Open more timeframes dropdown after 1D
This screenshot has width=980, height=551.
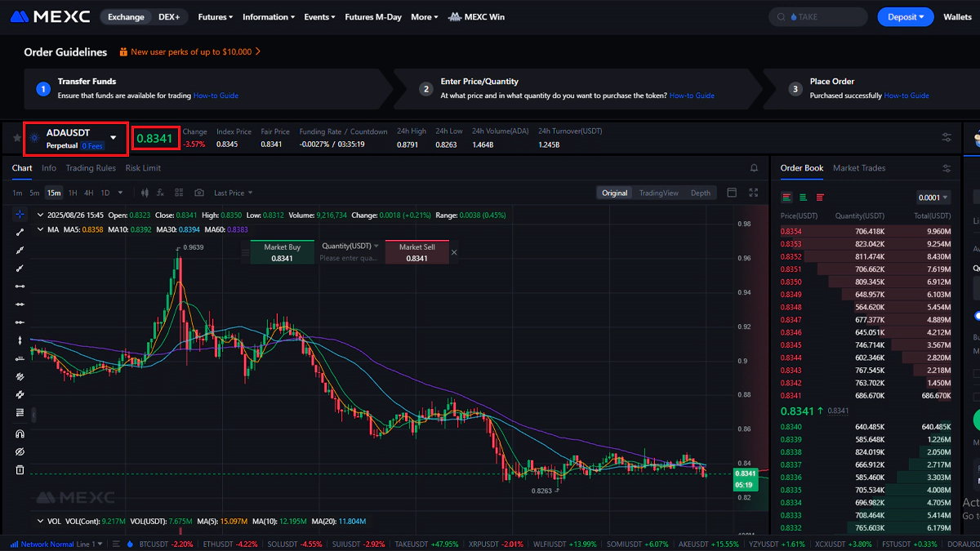pyautogui.click(x=120, y=193)
